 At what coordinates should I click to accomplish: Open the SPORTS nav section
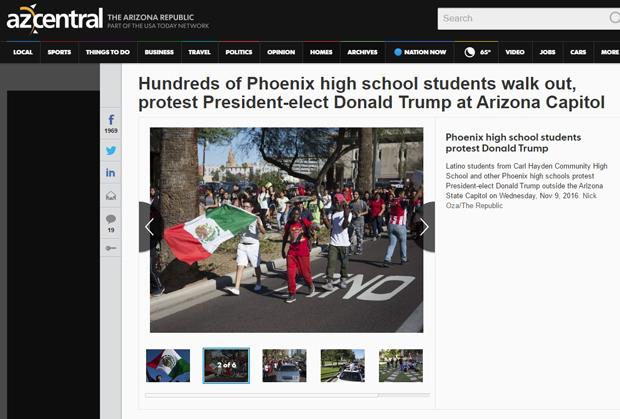pos(59,52)
